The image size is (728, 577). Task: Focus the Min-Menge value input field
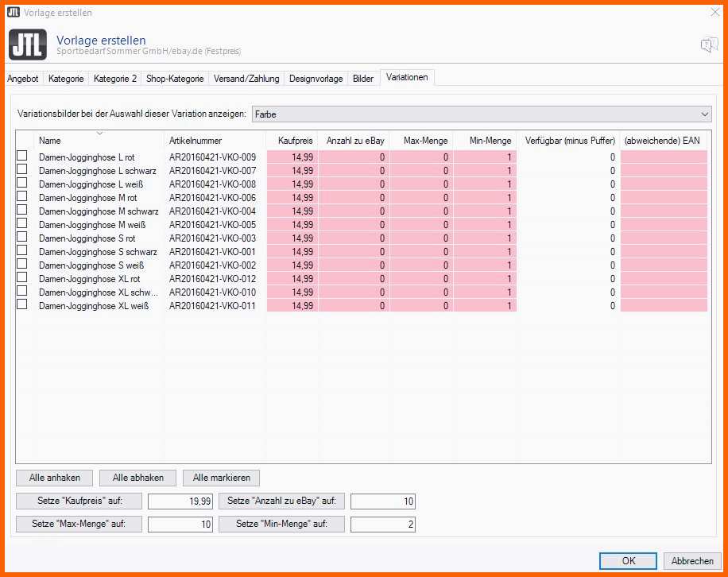[382, 525]
